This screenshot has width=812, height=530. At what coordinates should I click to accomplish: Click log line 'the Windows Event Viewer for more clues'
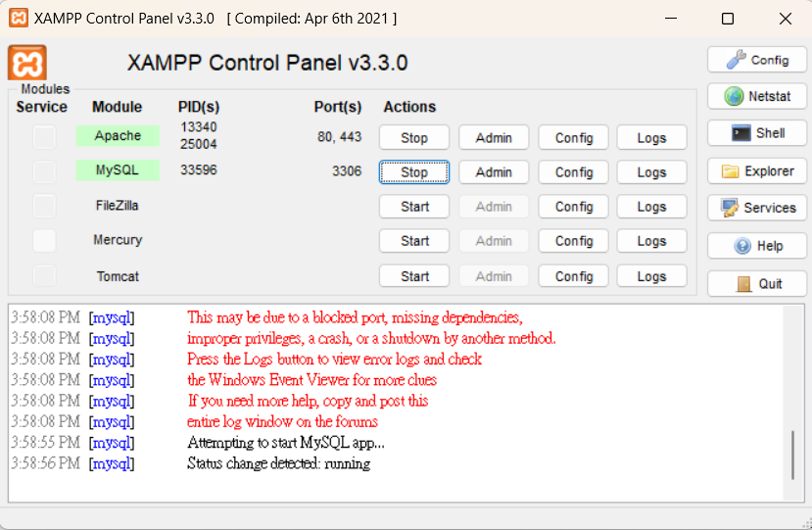tap(311, 380)
